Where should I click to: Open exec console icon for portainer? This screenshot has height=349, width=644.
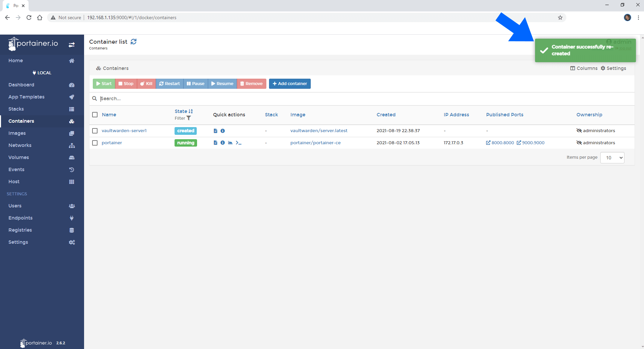click(x=238, y=143)
